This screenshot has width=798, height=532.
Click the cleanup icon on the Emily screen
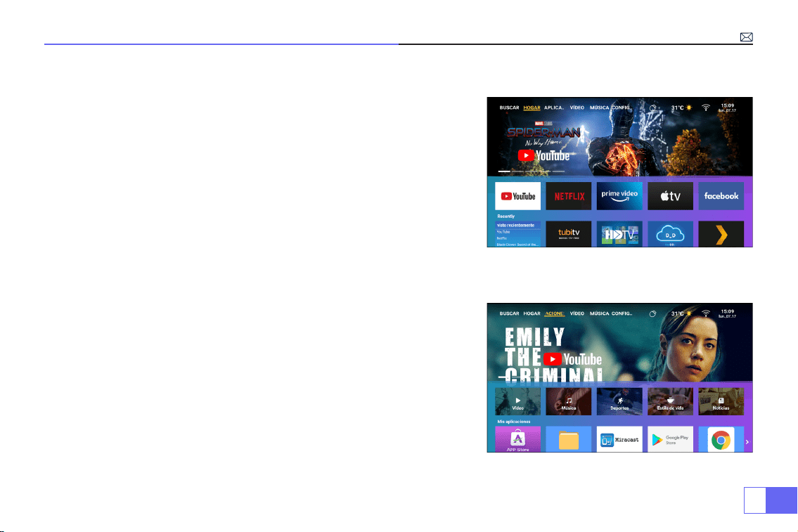coord(652,314)
